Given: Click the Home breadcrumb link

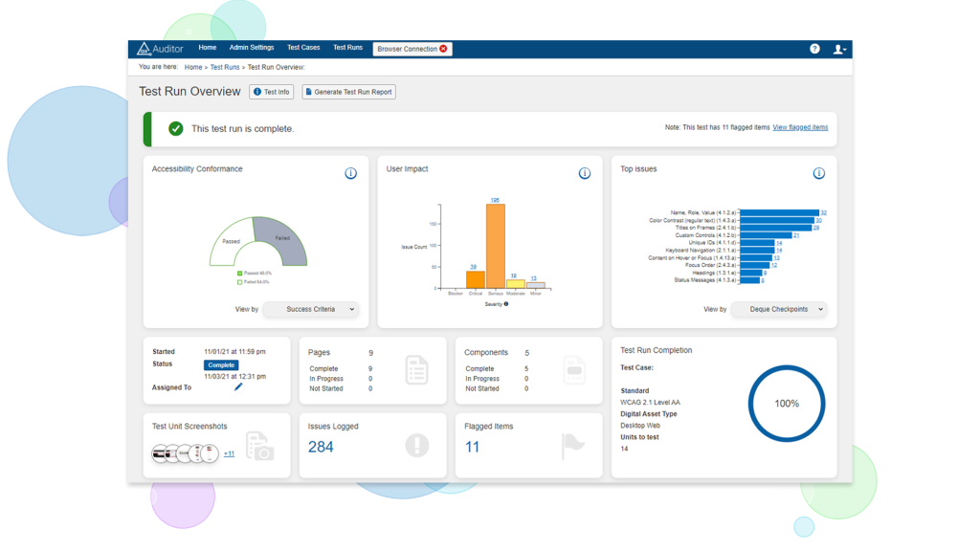Looking at the screenshot, I should 193,68.
